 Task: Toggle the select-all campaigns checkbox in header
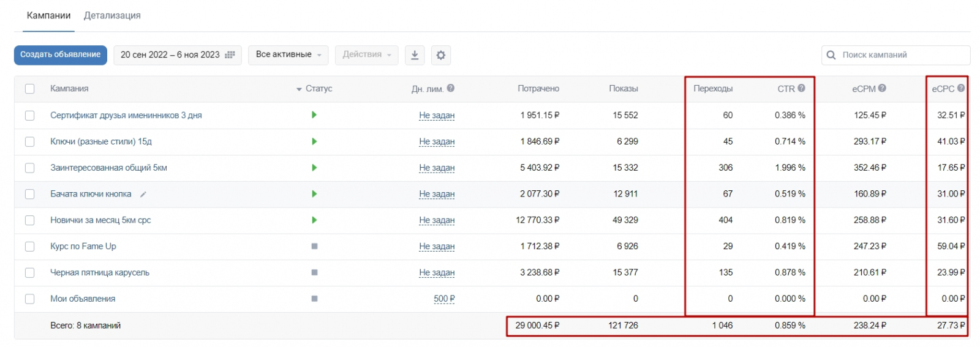click(29, 89)
